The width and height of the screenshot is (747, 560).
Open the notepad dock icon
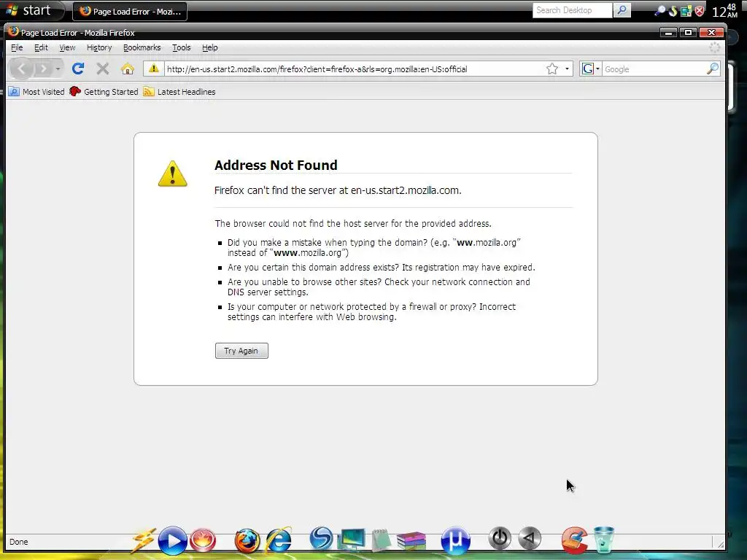click(x=381, y=540)
